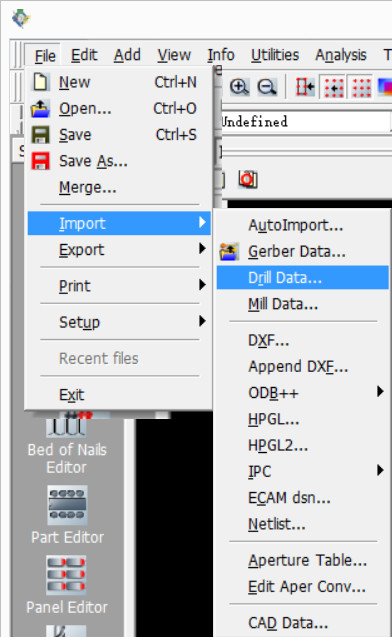Expand the Setup submenu
392x637 pixels.
(x=119, y=322)
